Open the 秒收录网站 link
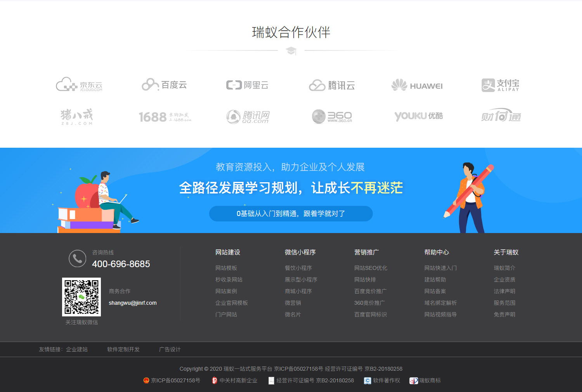The width and height of the screenshot is (582, 392). point(229,280)
